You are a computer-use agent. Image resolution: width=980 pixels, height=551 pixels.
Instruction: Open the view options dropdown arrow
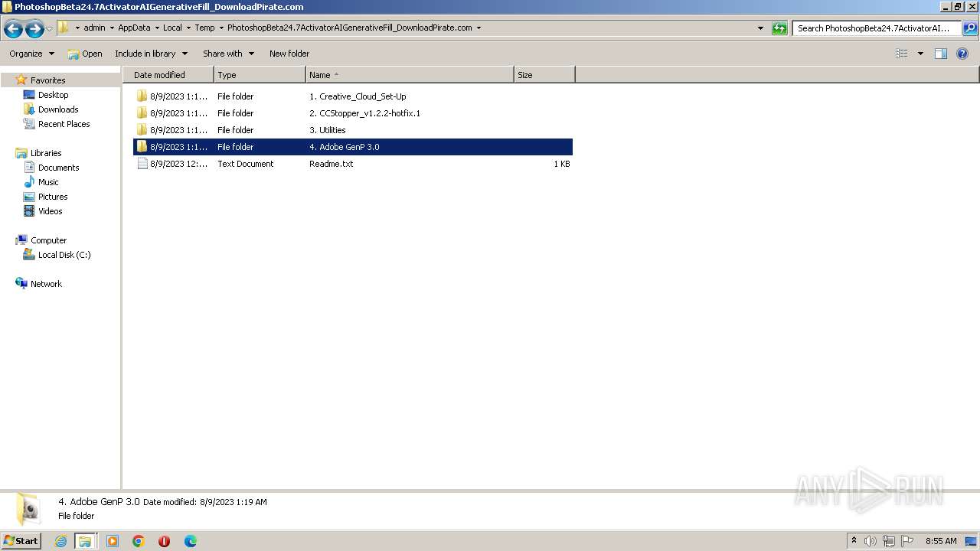click(920, 54)
